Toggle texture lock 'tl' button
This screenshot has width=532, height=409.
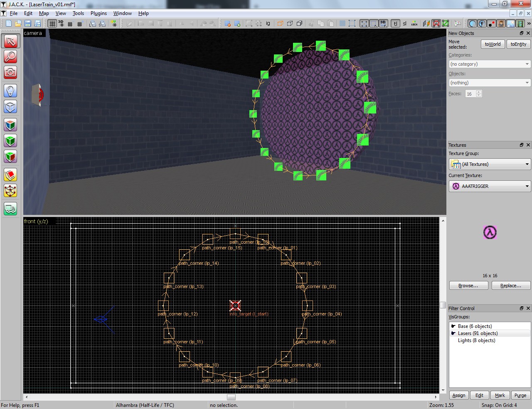pos(395,24)
